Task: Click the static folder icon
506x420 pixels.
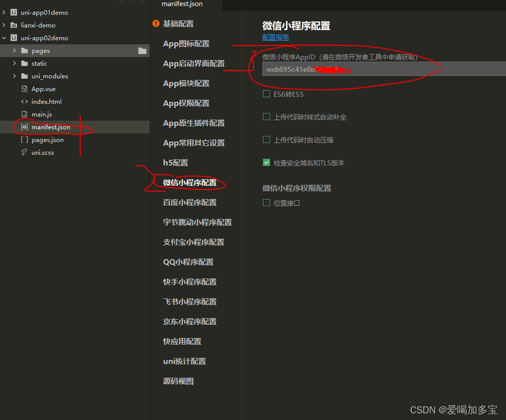Action: click(24, 63)
